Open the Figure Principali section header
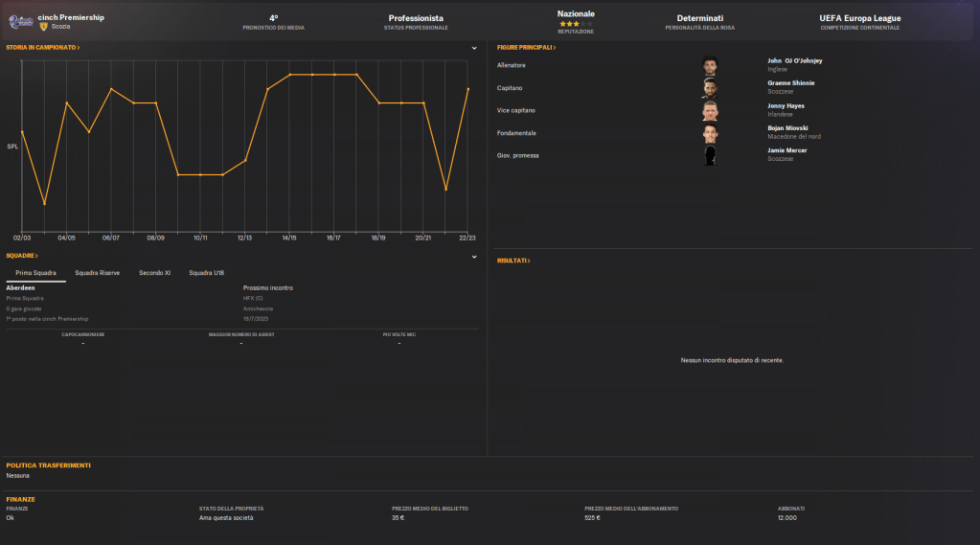980x545 pixels. (526, 47)
